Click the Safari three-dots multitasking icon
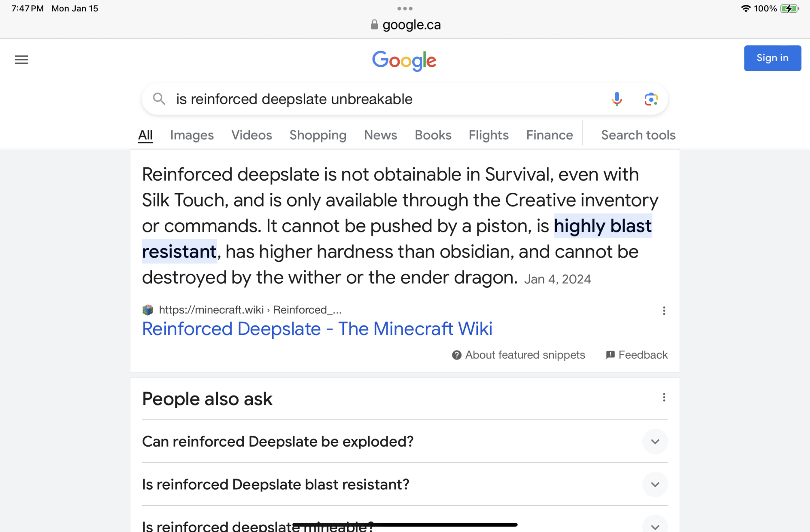Image resolution: width=810 pixels, height=532 pixels. tap(405, 9)
